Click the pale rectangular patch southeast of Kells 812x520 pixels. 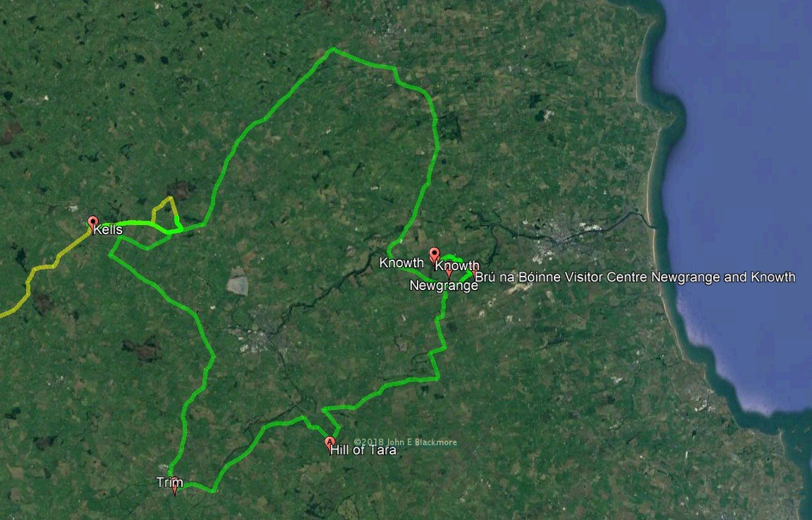click(x=237, y=282)
